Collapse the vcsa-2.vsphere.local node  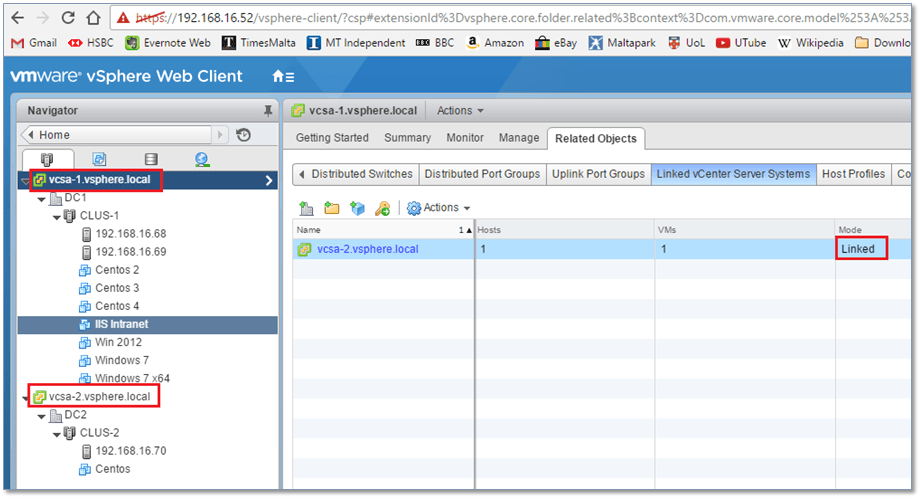25,399
